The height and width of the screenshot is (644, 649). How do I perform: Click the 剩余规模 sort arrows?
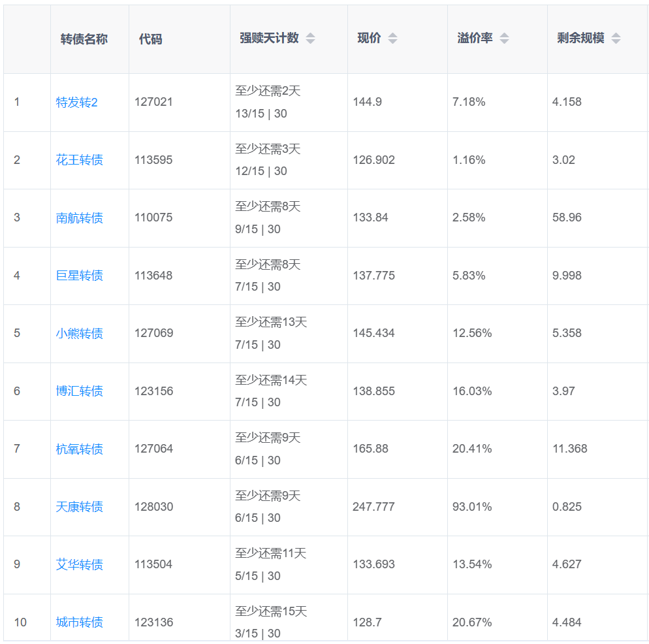[x=616, y=39]
